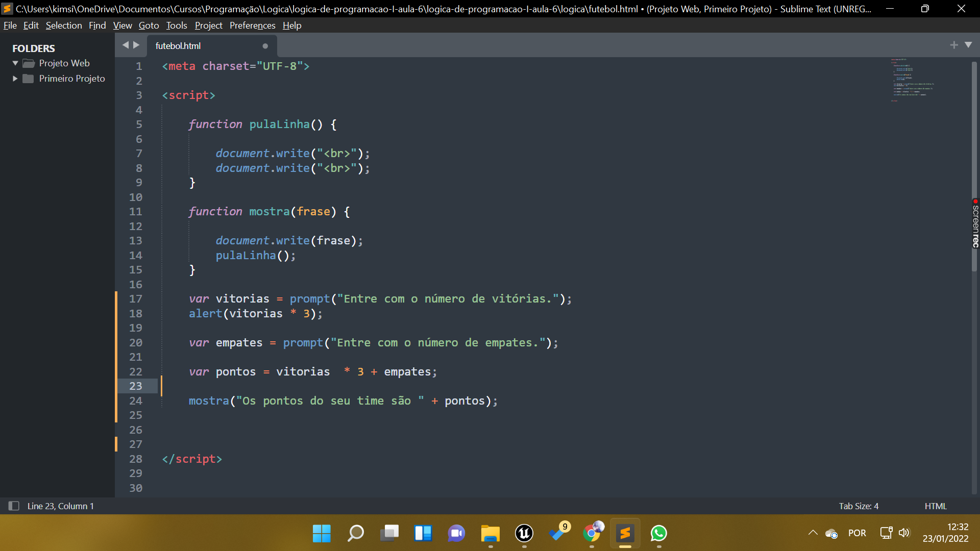The width and height of the screenshot is (980, 551).
Task: Click Line 23, Column 1 status text
Action: click(x=60, y=506)
